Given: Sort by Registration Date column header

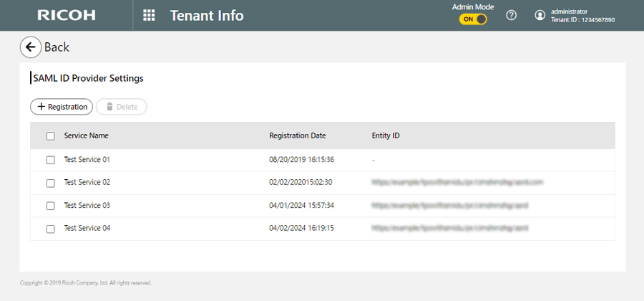Looking at the screenshot, I should point(297,136).
